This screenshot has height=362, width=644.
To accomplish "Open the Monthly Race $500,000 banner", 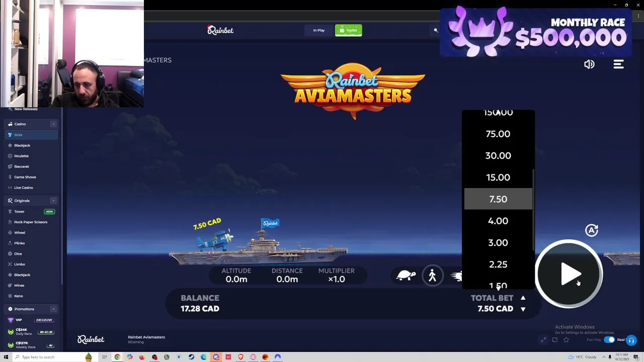I will (536, 32).
